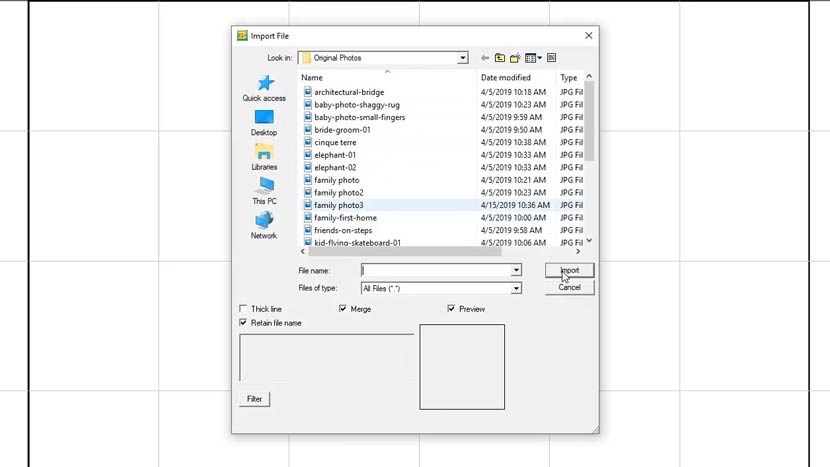Open the Libraries location

pyautogui.click(x=264, y=157)
